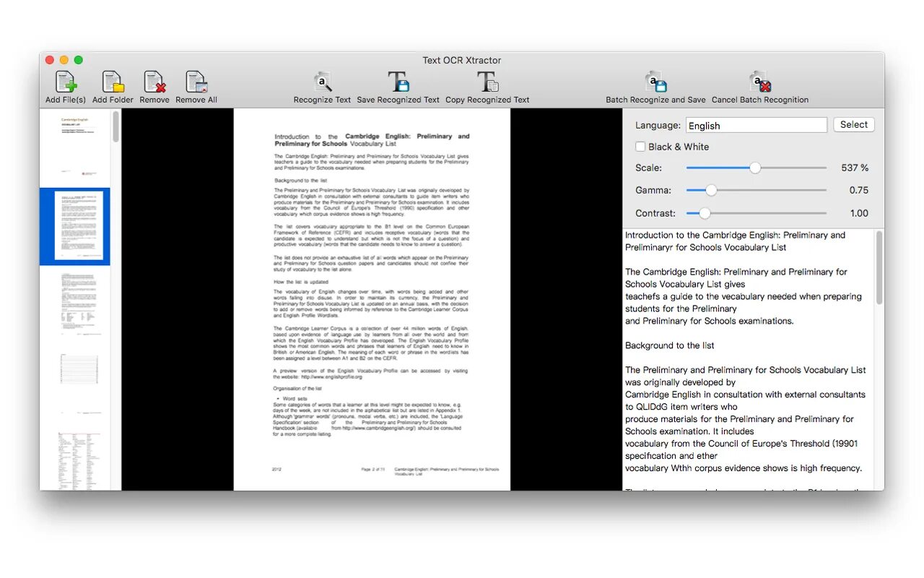This screenshot has width=924, height=578.
Task: Click the yellow minimize window button
Action: 64,60
